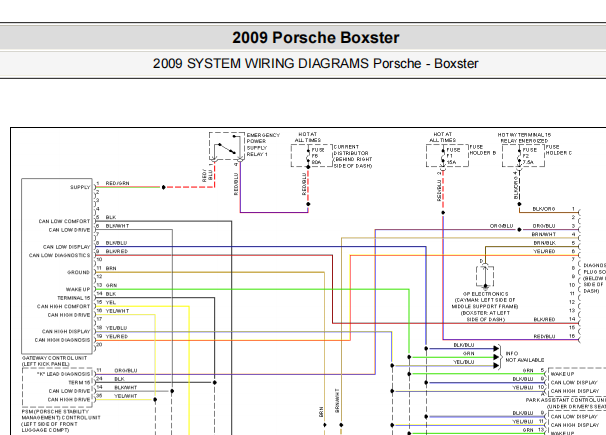Image resolution: width=606 pixels, height=435 pixels.
Task: Click the 'HOT AT ALL TIMES' note above fuse F1
Action: pyautogui.click(x=443, y=137)
